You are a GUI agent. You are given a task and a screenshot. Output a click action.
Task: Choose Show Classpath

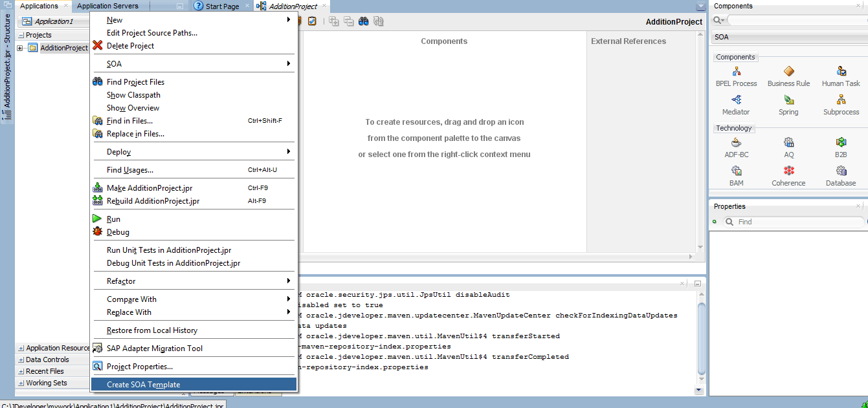194,94
